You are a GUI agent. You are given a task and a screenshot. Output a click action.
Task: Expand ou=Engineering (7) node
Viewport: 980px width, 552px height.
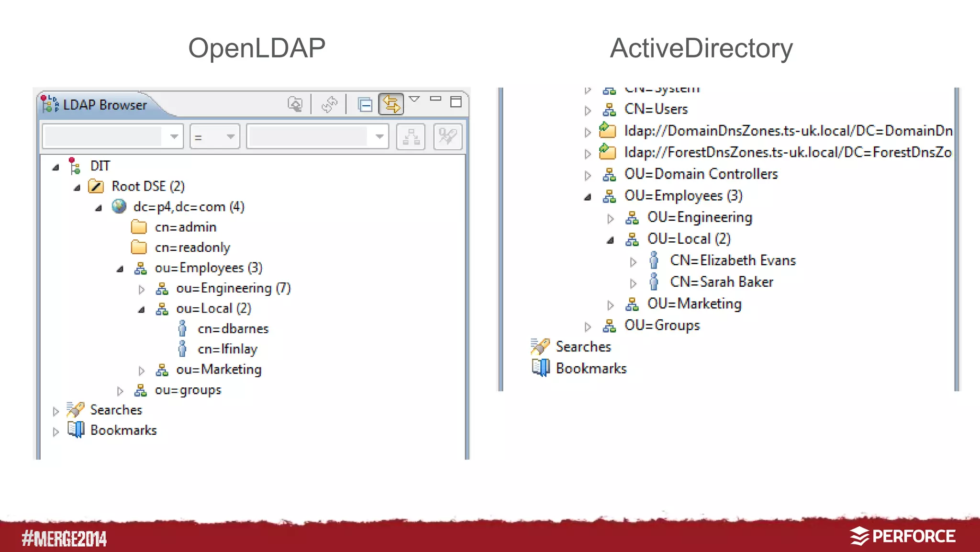[x=141, y=289]
